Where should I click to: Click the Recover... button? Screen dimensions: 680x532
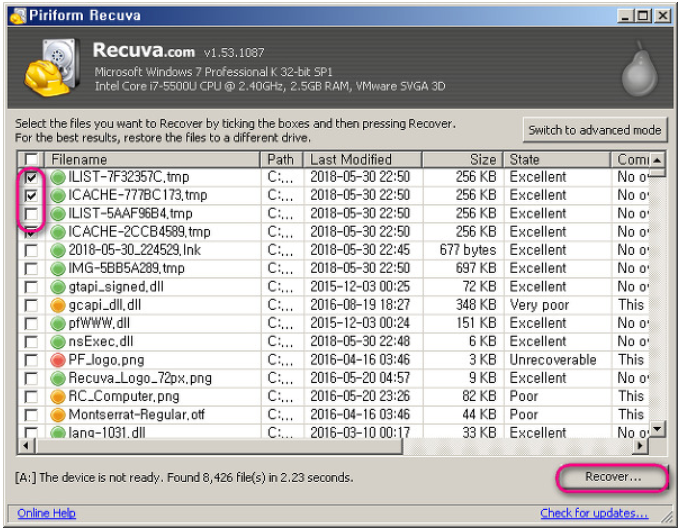click(612, 477)
